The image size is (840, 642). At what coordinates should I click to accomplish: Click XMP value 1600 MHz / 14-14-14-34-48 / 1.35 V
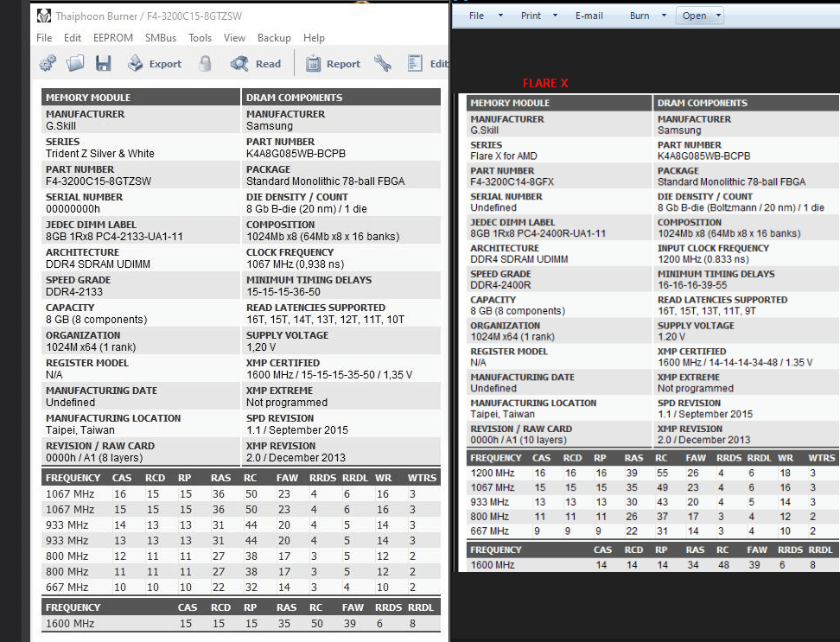(x=735, y=363)
